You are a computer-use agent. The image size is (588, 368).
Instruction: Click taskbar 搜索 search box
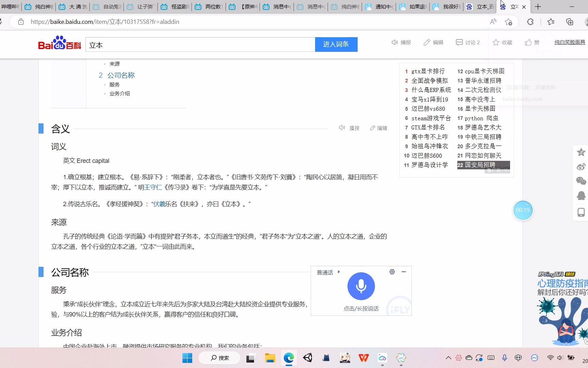pyautogui.click(x=219, y=358)
